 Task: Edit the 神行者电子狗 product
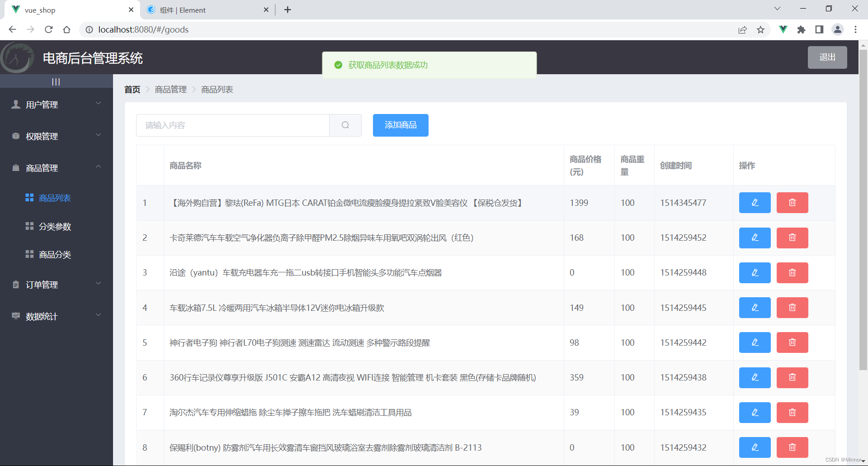(755, 342)
